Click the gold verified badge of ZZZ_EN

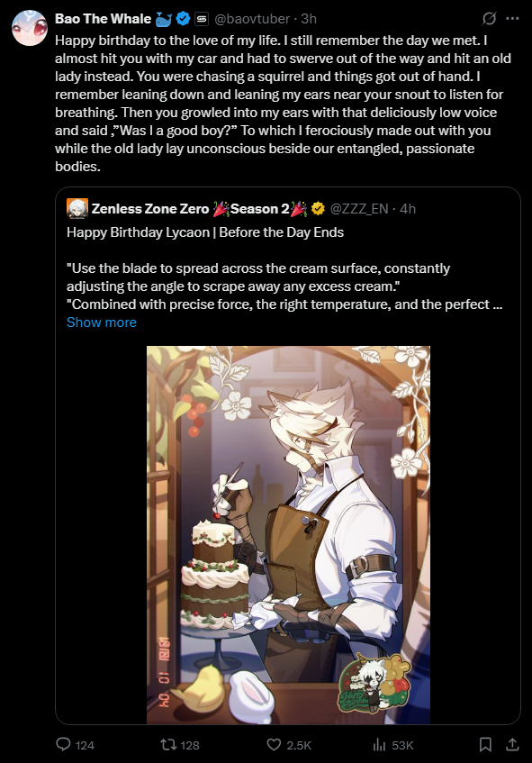318,209
